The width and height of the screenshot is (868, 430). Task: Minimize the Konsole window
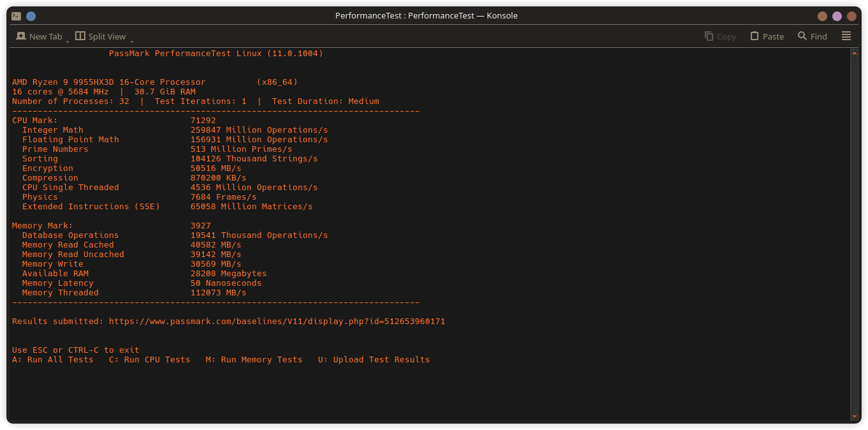(x=822, y=16)
